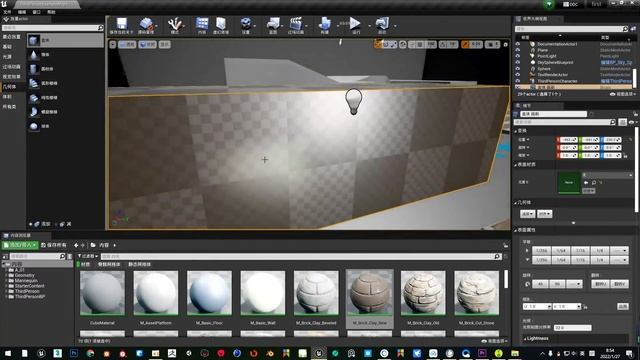Viewport: 640px width, 360px height.
Task: Collapse the Surface Materials section in Details
Action: click(516, 164)
